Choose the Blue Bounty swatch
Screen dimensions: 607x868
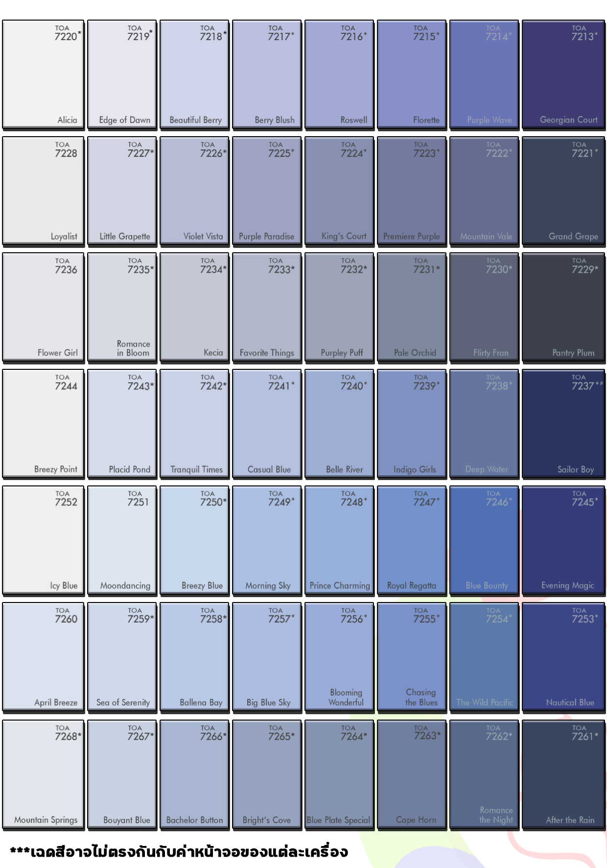point(484,540)
